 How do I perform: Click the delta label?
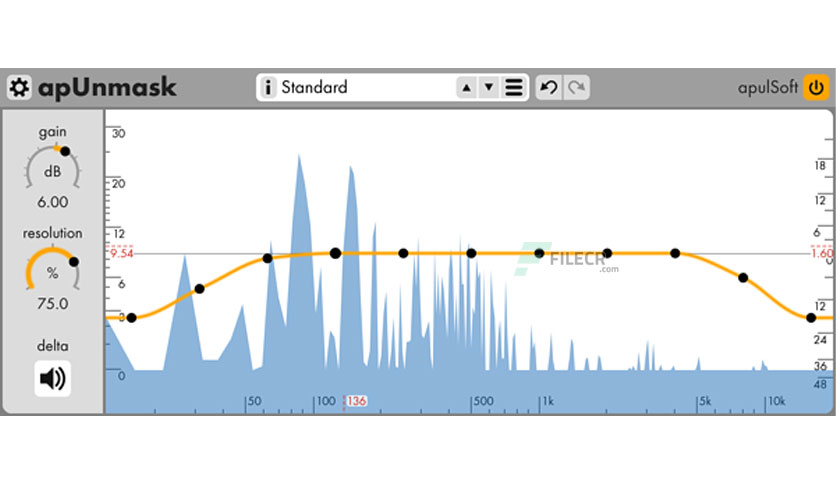point(52,346)
